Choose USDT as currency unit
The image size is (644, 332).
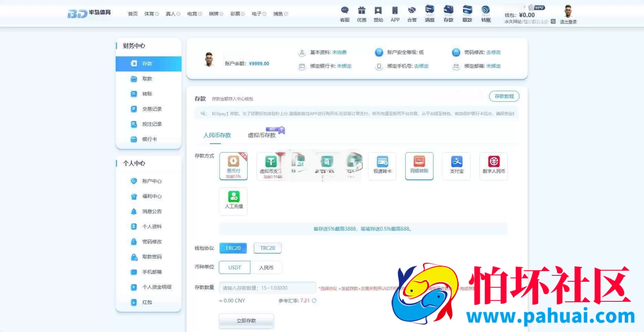point(235,267)
